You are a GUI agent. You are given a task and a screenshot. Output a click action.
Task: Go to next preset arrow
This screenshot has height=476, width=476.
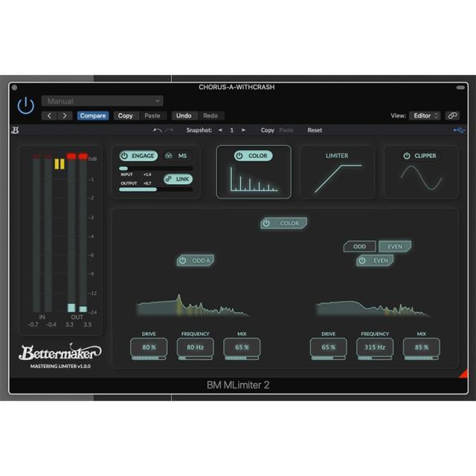point(65,116)
